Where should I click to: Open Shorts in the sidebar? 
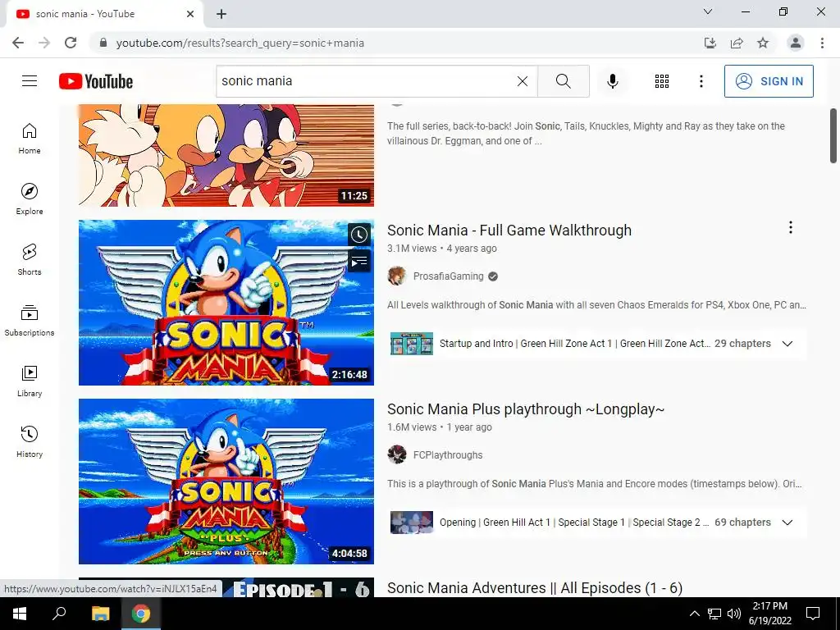30,259
